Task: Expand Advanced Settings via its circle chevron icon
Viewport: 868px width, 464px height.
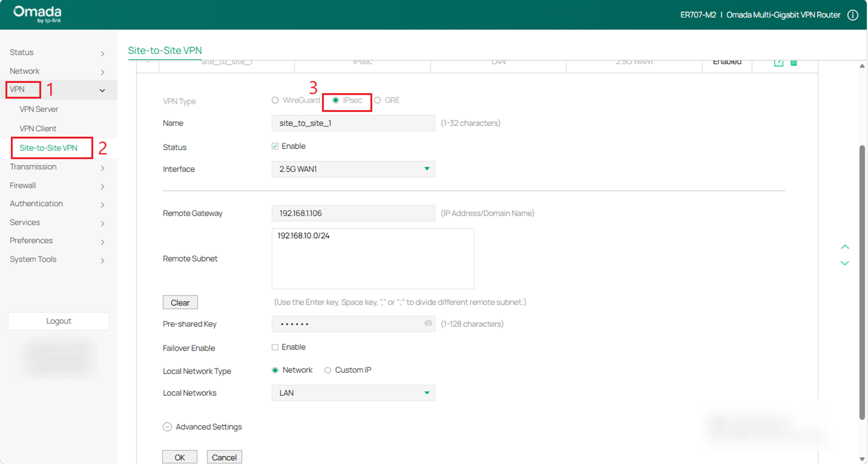Action: coord(167,426)
